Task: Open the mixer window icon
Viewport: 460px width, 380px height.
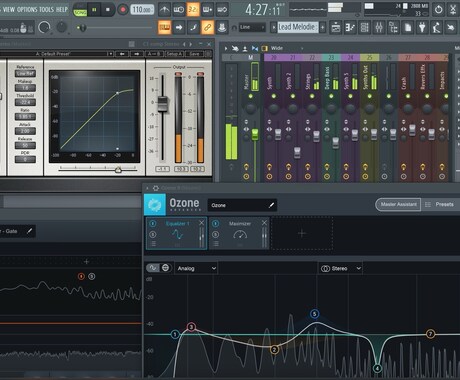Action: [379, 28]
